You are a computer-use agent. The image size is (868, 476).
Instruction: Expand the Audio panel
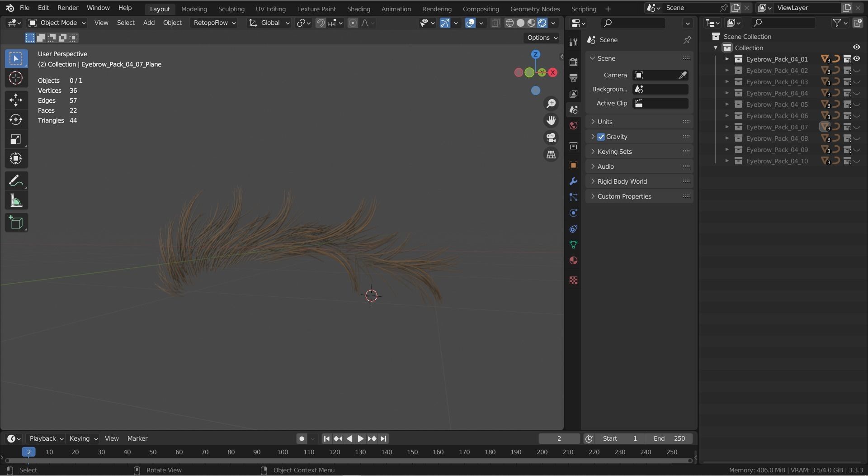pyautogui.click(x=639, y=167)
